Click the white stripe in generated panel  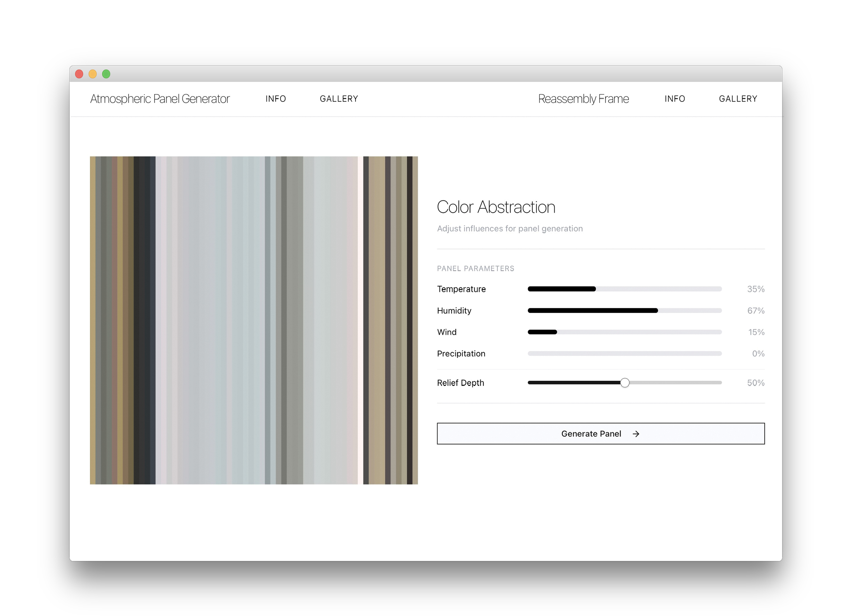(x=360, y=320)
